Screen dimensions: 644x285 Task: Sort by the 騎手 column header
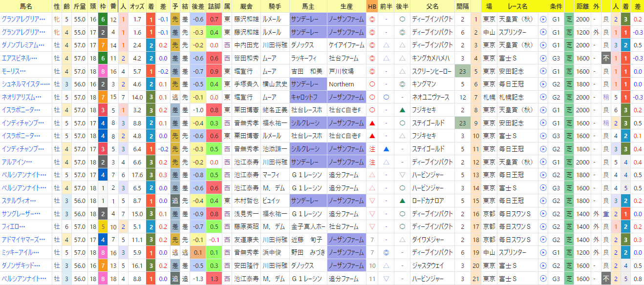coord(275,6)
